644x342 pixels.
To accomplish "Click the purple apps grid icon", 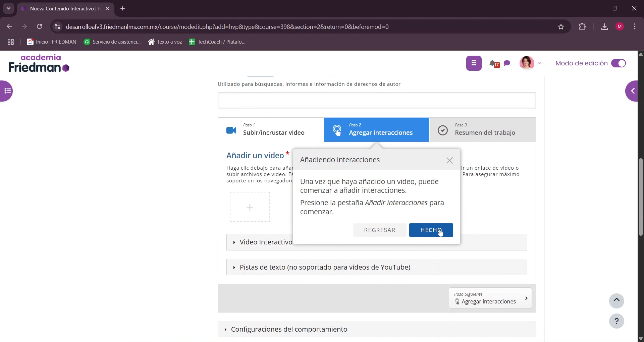I will tap(474, 63).
